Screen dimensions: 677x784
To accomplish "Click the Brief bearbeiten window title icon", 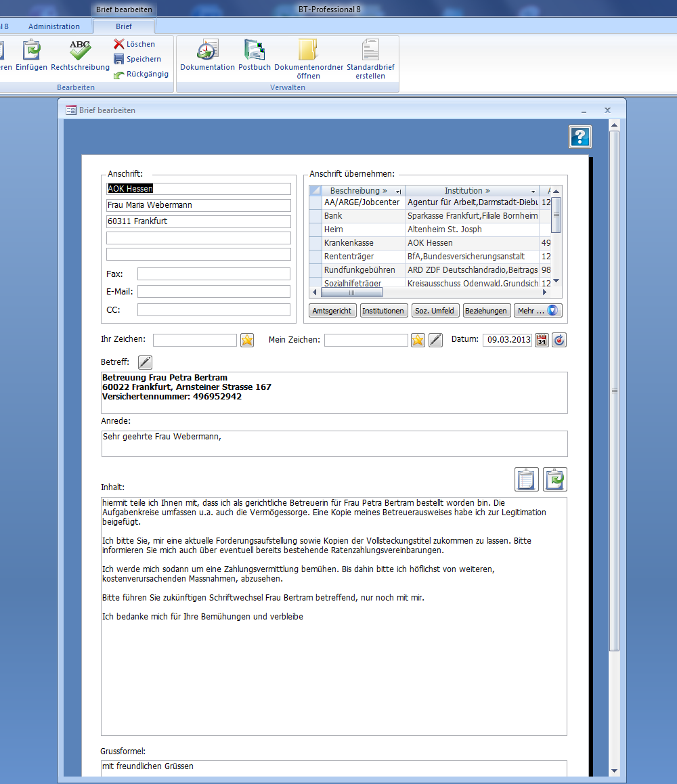I will point(71,110).
